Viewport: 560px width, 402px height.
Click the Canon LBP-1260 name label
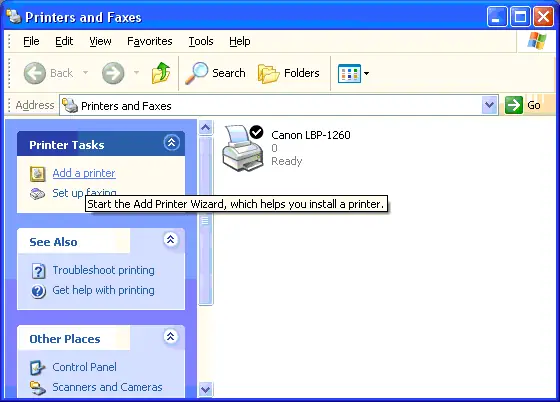pyautogui.click(x=311, y=135)
